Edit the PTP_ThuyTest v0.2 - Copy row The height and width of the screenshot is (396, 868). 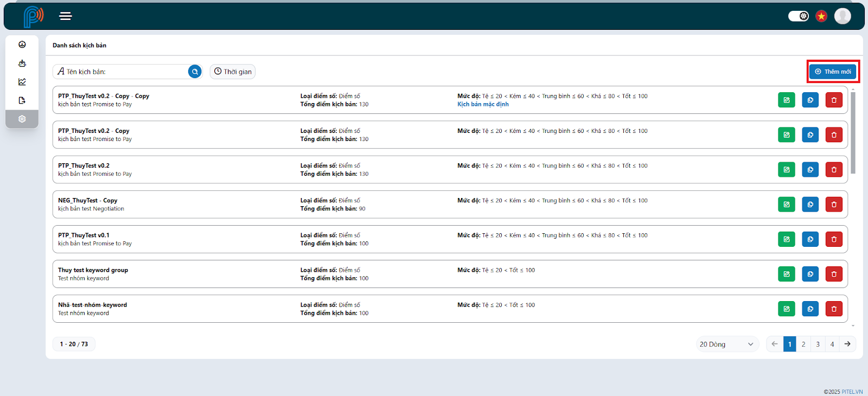[x=787, y=135]
